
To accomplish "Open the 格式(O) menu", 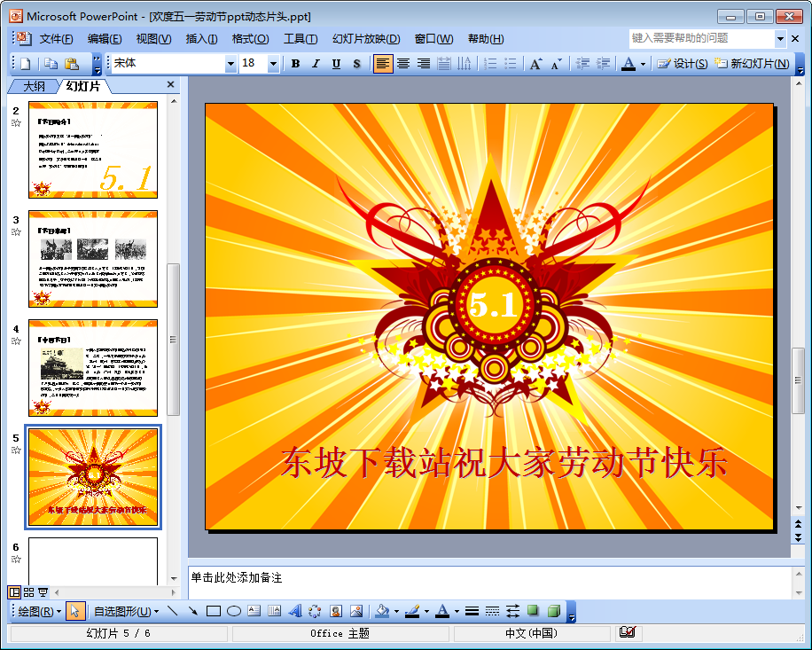I will pyautogui.click(x=250, y=39).
